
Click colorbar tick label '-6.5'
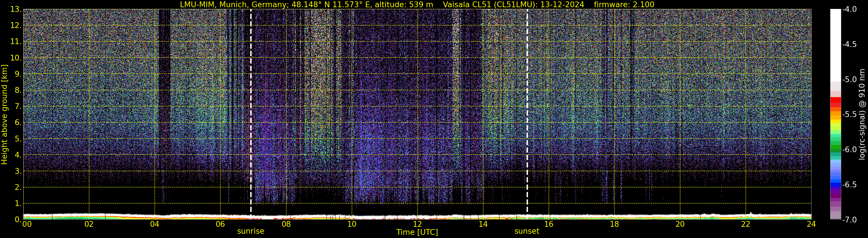850,185
